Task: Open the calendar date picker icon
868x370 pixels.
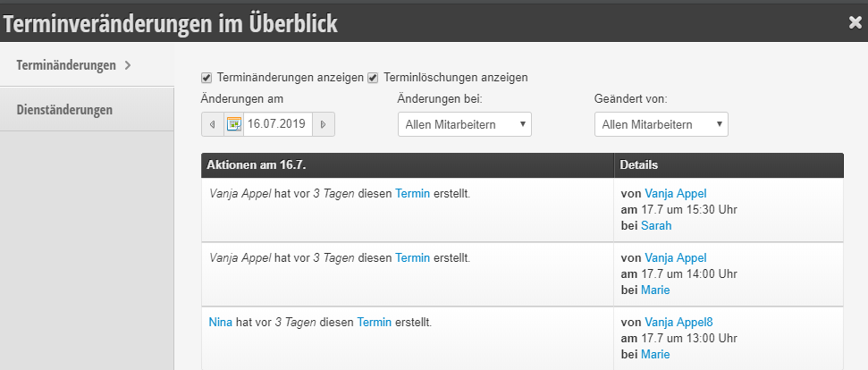Action: [x=234, y=124]
